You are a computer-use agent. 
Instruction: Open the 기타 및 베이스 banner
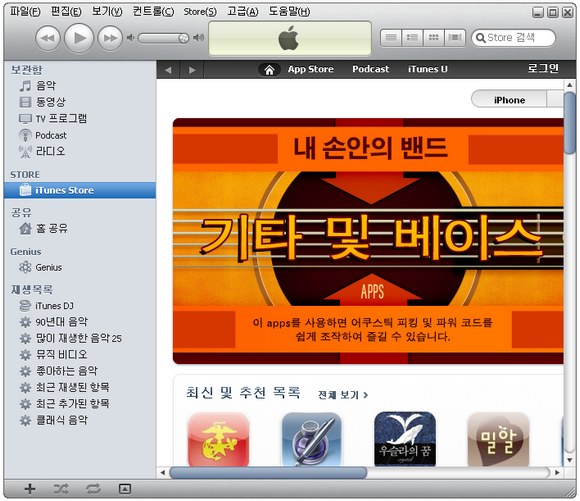pos(368,241)
